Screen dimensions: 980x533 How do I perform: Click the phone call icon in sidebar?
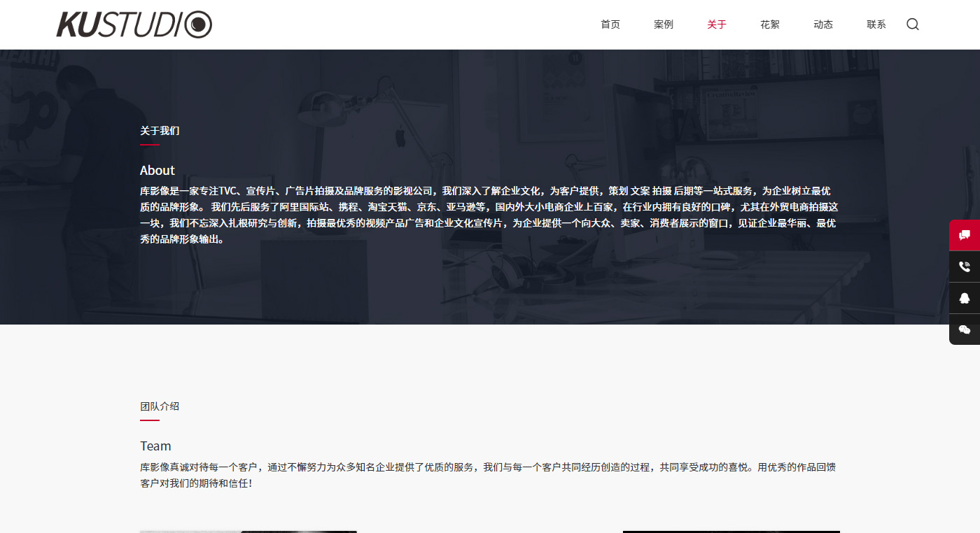point(964,266)
